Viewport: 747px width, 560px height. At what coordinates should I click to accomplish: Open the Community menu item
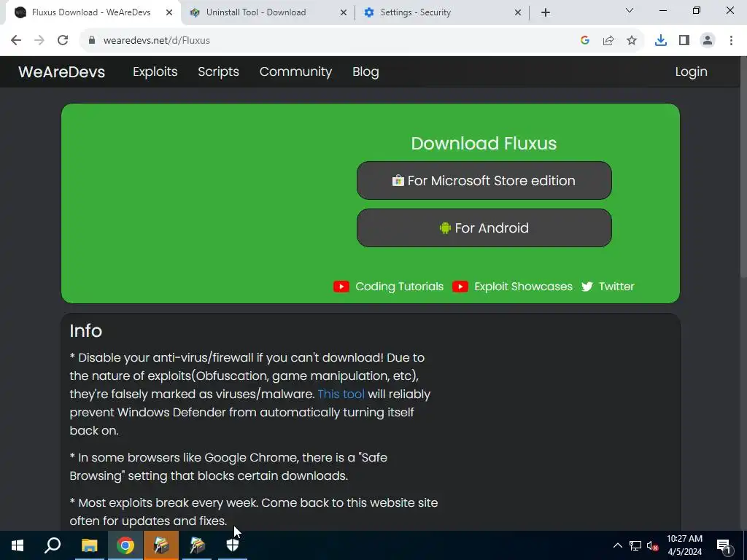tap(295, 72)
